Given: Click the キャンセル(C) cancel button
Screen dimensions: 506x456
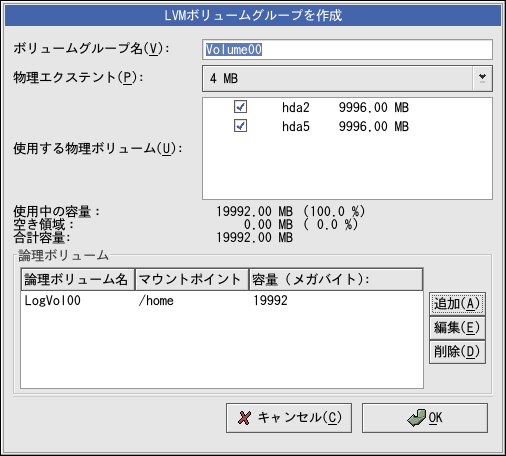Looking at the screenshot, I should coord(289,418).
